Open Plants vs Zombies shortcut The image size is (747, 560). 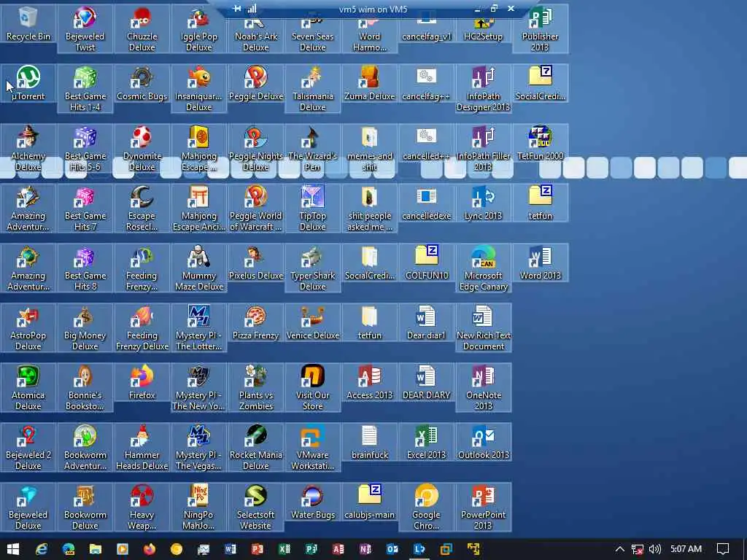click(x=256, y=387)
